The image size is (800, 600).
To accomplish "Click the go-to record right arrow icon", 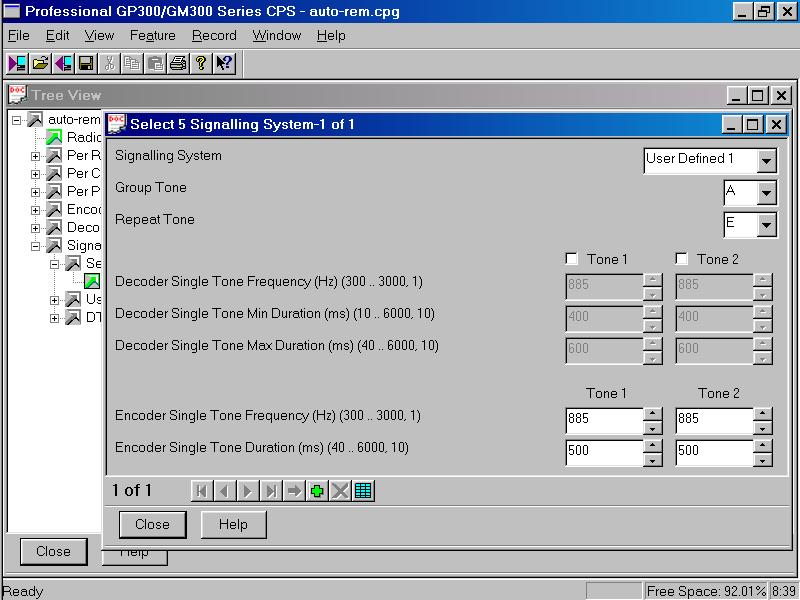I will (294, 491).
